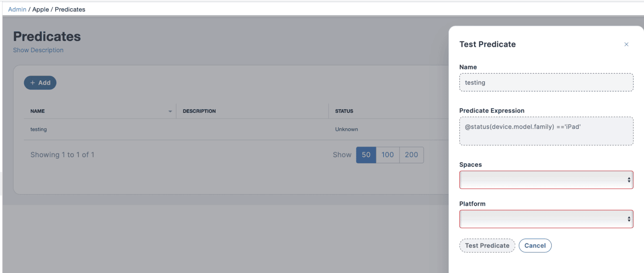Open the Spaces dropdown
Viewport: 644px width, 273px height.
[x=546, y=180]
